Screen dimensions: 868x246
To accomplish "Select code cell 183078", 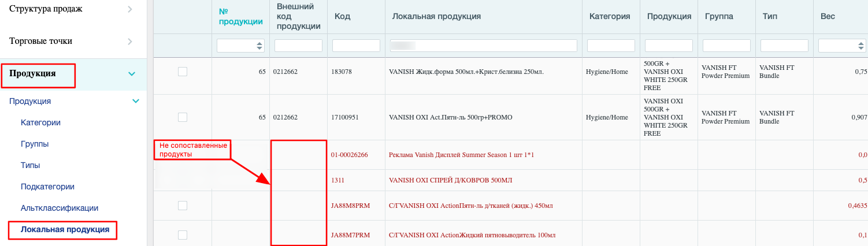I will tap(342, 72).
